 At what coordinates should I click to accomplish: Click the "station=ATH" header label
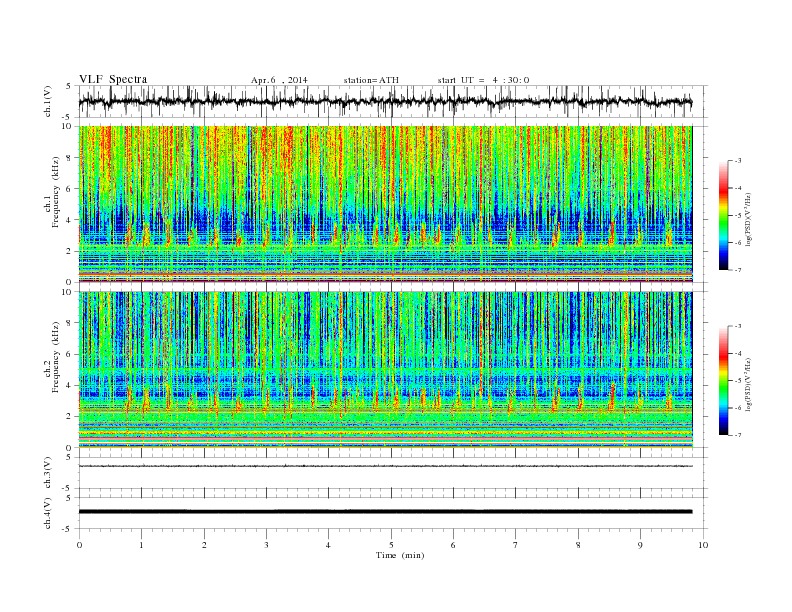click(x=371, y=80)
